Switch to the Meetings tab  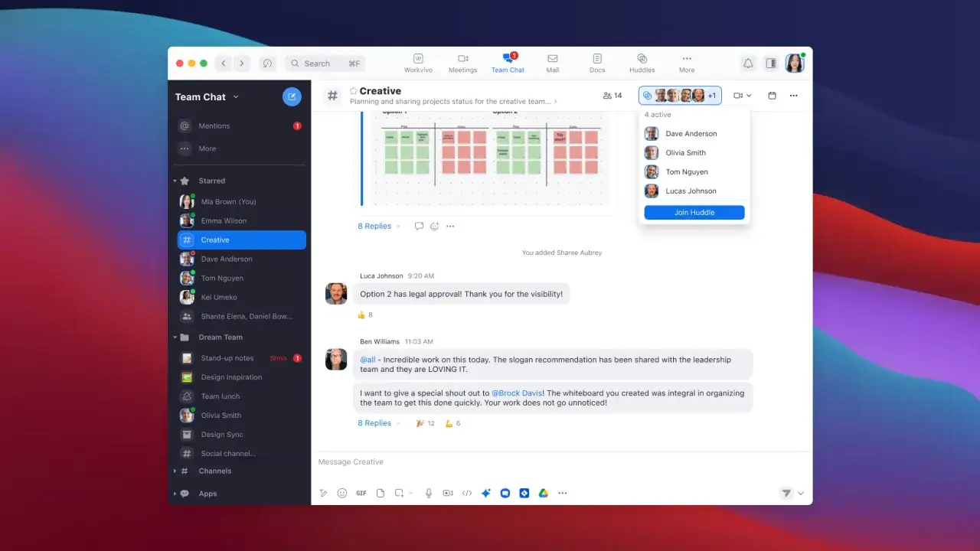(x=462, y=64)
